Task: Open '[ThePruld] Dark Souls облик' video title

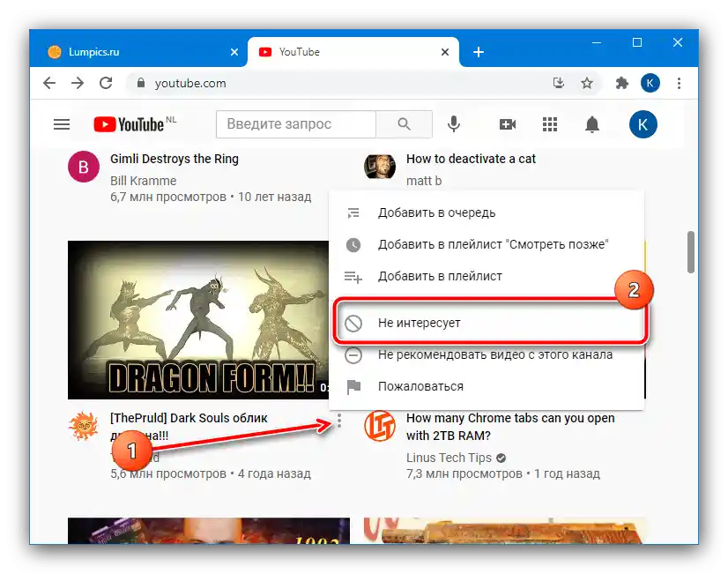Action: (189, 418)
